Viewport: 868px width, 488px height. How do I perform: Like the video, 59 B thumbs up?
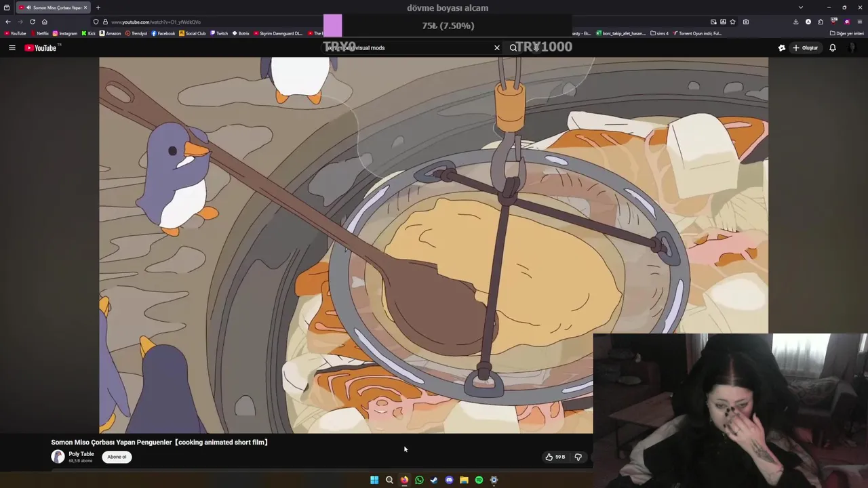555,457
